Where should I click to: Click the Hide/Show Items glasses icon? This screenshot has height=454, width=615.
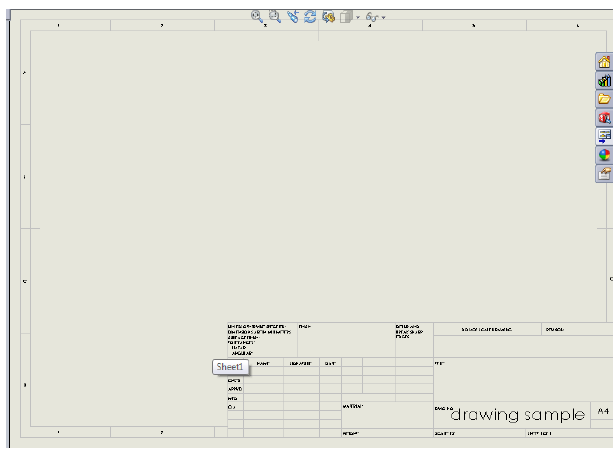tap(372, 17)
